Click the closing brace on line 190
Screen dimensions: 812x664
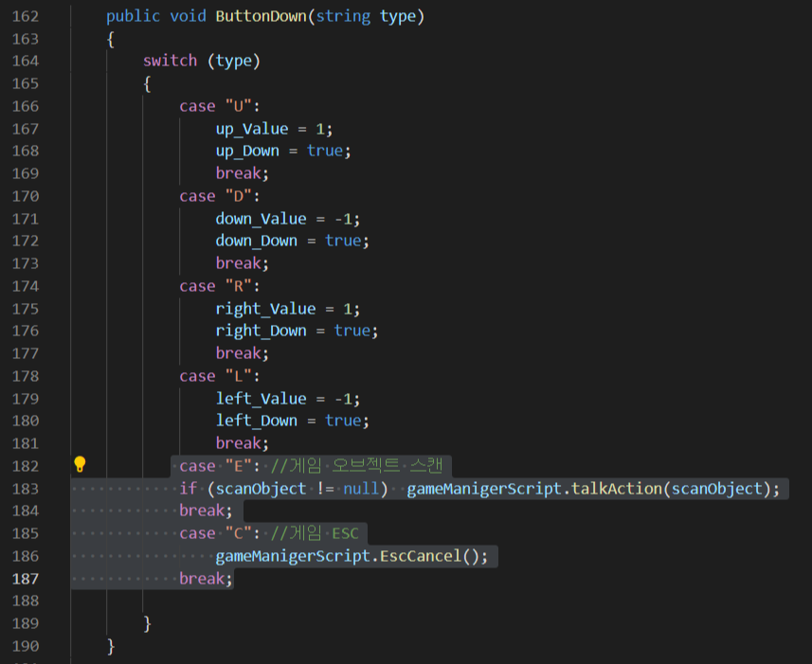(110, 646)
